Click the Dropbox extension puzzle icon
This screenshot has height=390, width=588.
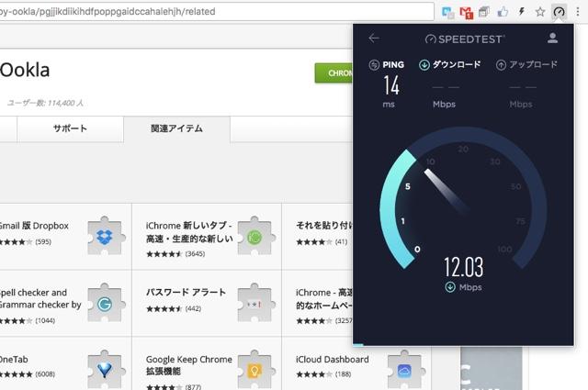tap(106, 237)
